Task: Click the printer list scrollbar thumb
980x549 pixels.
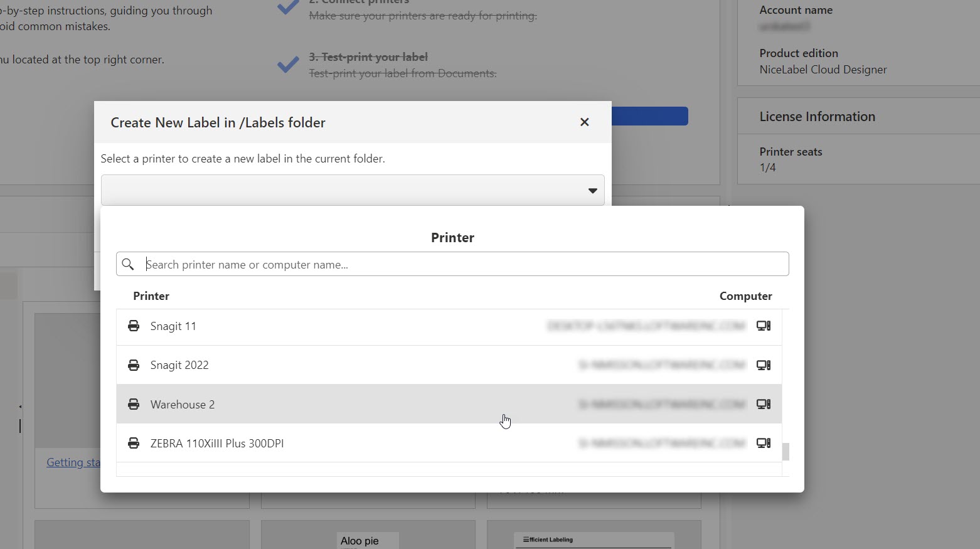Action: [x=785, y=452]
